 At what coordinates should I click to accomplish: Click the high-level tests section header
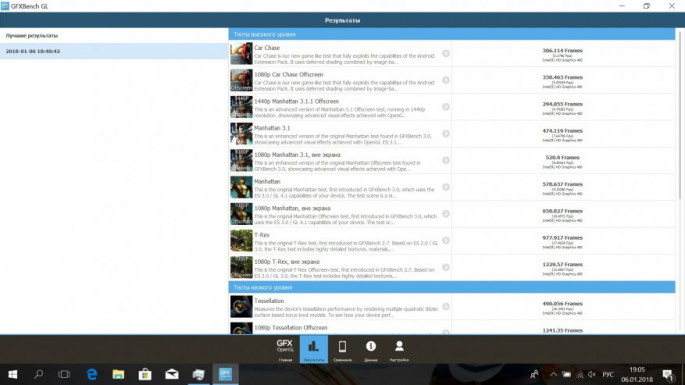click(452, 34)
